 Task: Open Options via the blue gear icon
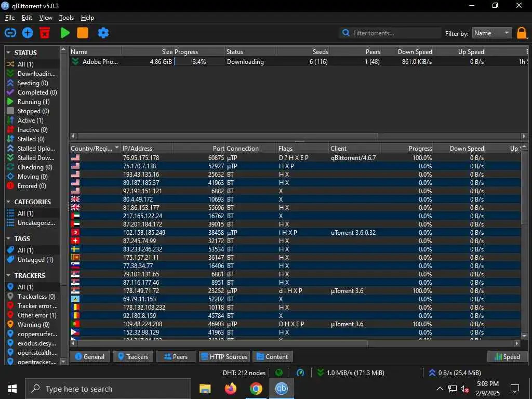pyautogui.click(x=103, y=33)
